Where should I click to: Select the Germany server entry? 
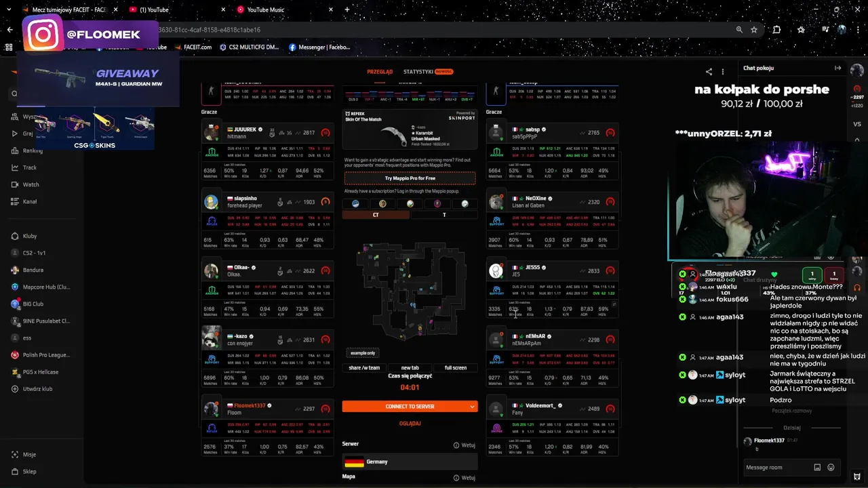410,462
